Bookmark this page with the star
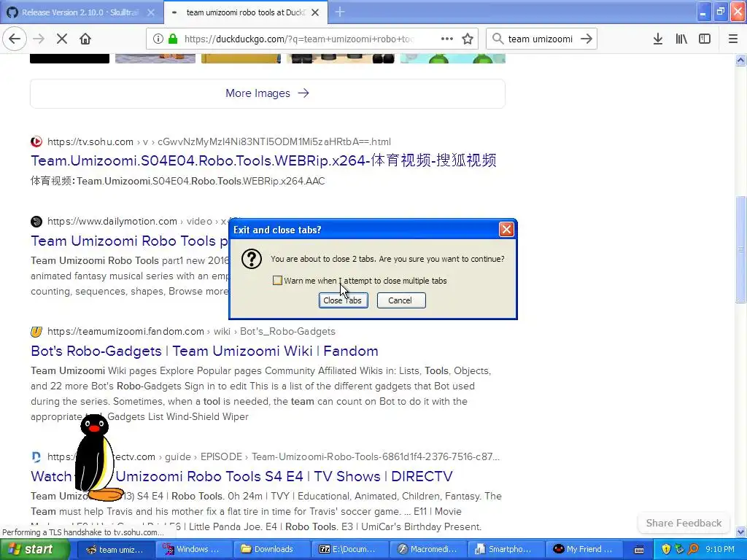Screen dimensions: 747x560 (468, 39)
